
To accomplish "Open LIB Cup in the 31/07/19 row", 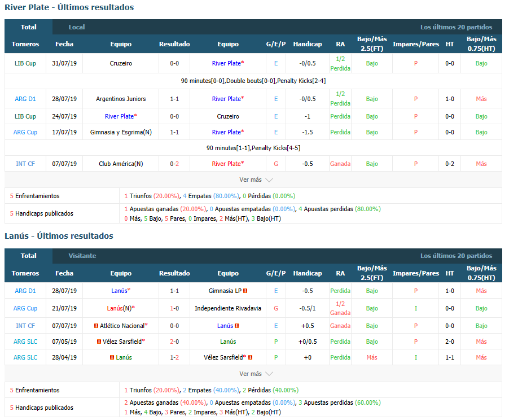I will (x=25, y=63).
